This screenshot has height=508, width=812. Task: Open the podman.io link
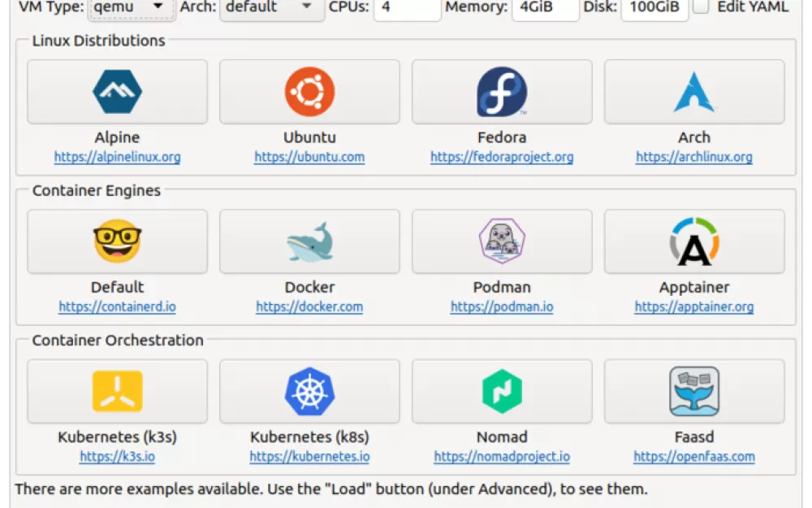[502, 306]
